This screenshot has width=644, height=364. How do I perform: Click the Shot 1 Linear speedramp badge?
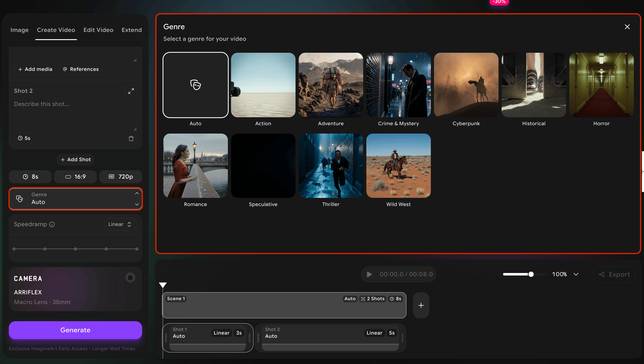click(x=222, y=333)
